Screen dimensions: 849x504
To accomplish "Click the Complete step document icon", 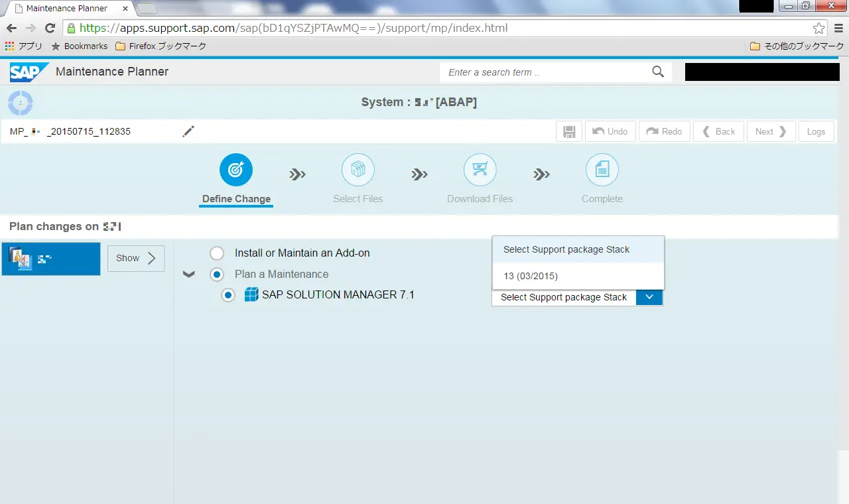I will 602,170.
